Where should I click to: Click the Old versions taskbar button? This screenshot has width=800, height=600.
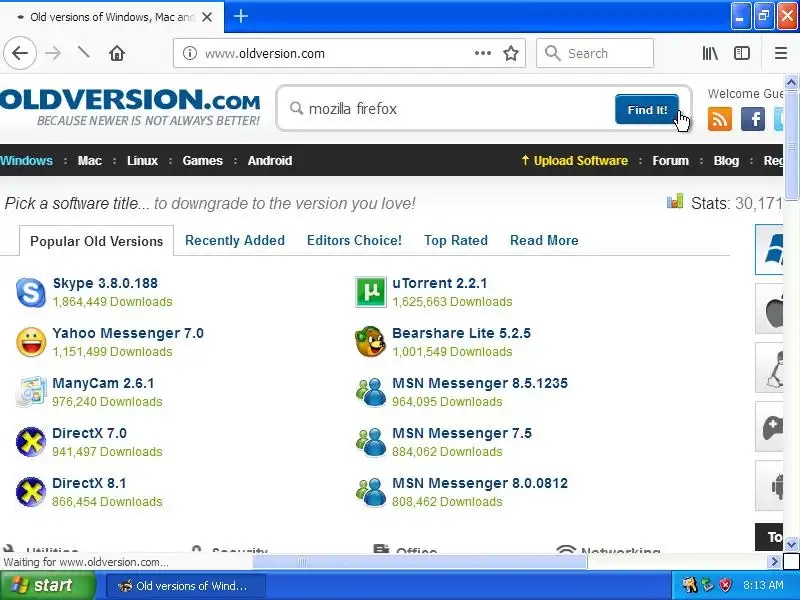(186, 586)
